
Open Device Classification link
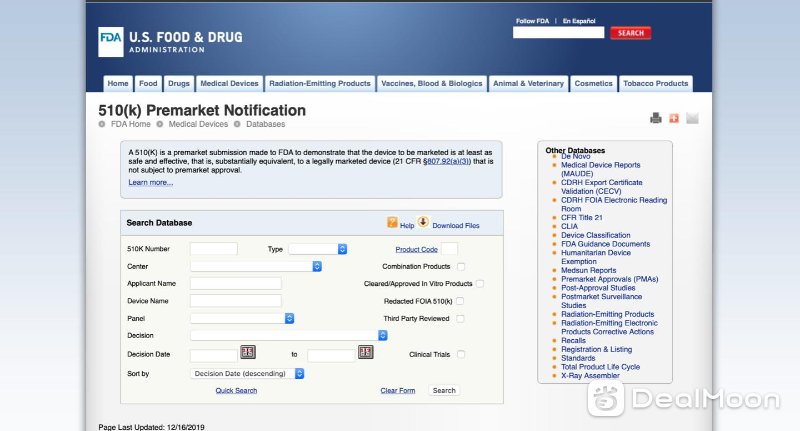point(595,235)
